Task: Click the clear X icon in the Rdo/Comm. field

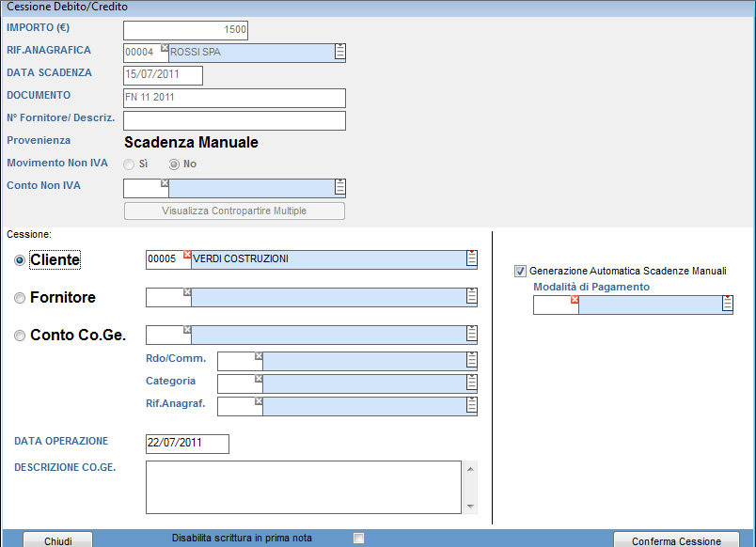Action: click(x=258, y=356)
